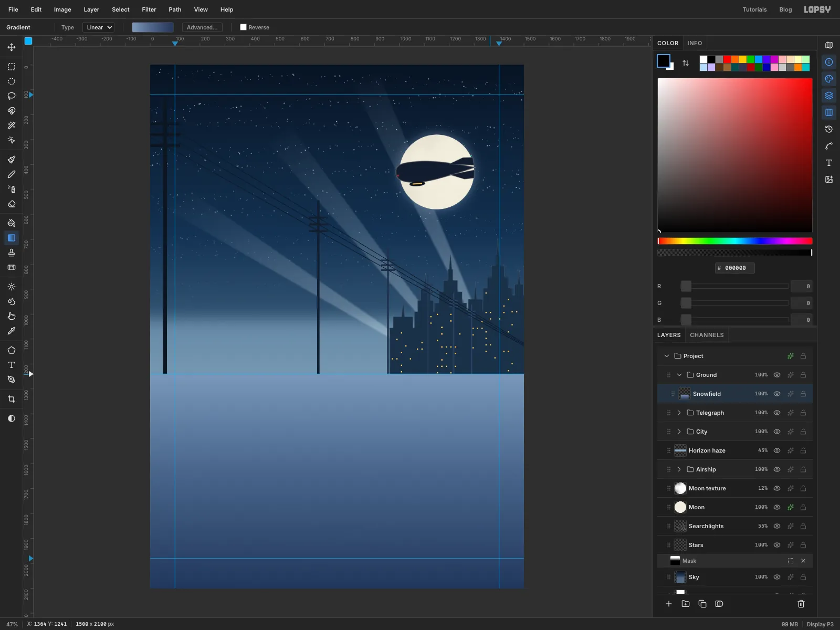Screen dimensions: 840x630
Task: Expand the Telegraph layer group
Action: pos(679,413)
